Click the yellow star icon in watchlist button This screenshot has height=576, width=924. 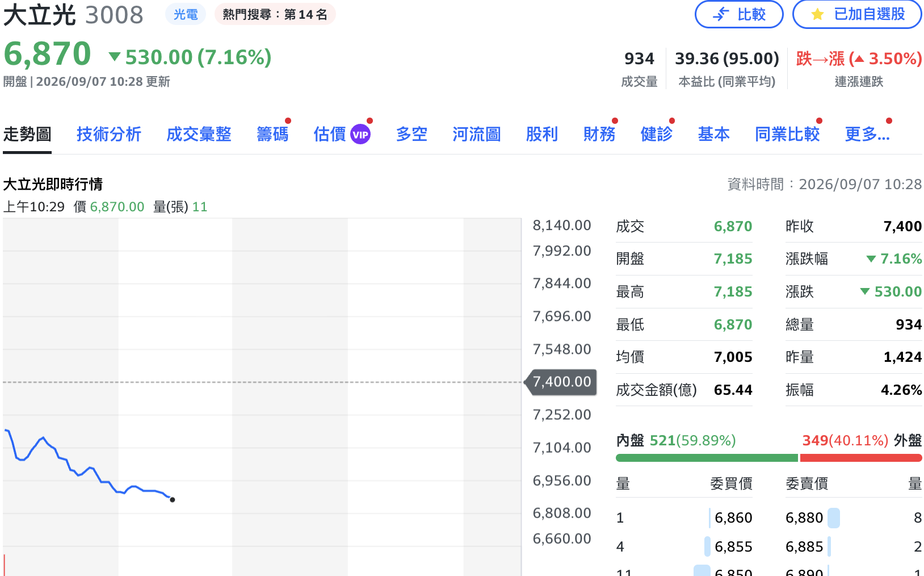click(x=817, y=14)
